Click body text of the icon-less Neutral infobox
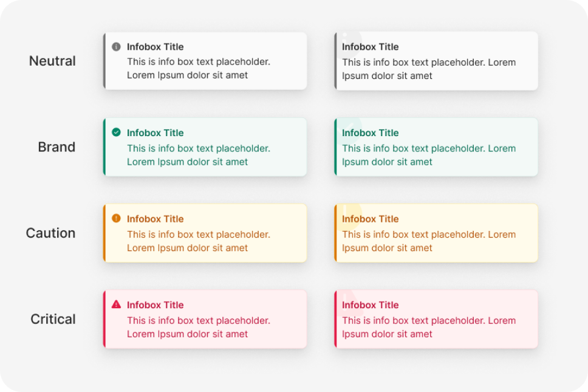The width and height of the screenshot is (588, 392). (x=428, y=69)
